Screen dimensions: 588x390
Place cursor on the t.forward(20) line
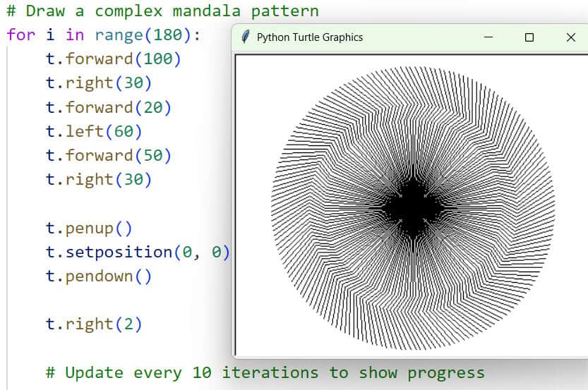[109, 107]
